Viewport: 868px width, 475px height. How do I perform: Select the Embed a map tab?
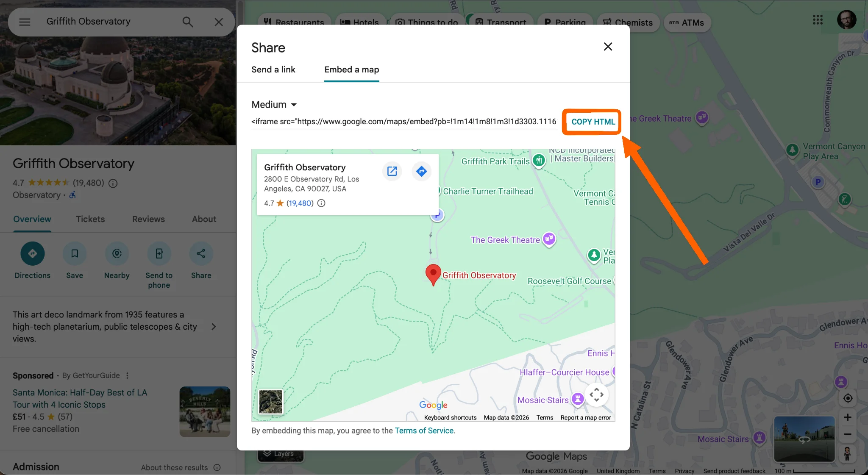click(351, 69)
